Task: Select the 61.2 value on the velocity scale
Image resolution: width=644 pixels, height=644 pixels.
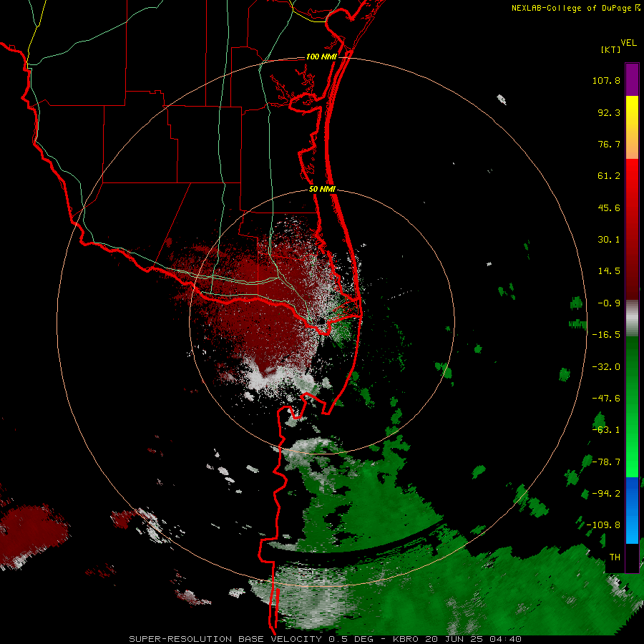Action: (609, 176)
